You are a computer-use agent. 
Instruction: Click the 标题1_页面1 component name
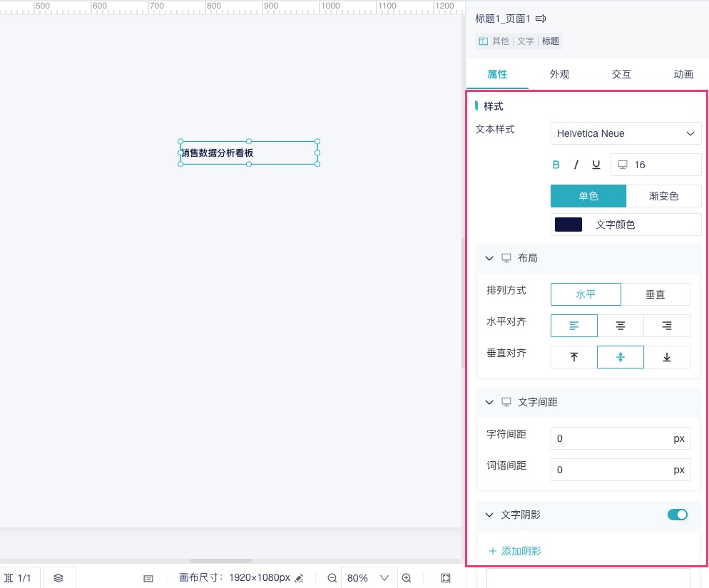[502, 19]
